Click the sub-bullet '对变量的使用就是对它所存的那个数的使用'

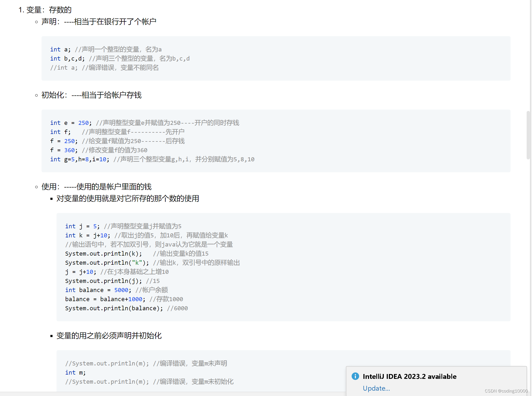click(128, 199)
